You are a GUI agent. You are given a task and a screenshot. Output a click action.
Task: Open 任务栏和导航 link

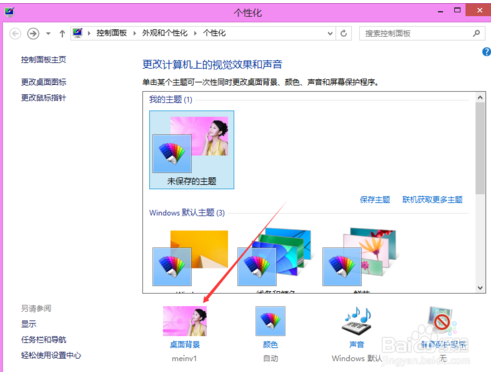44,339
